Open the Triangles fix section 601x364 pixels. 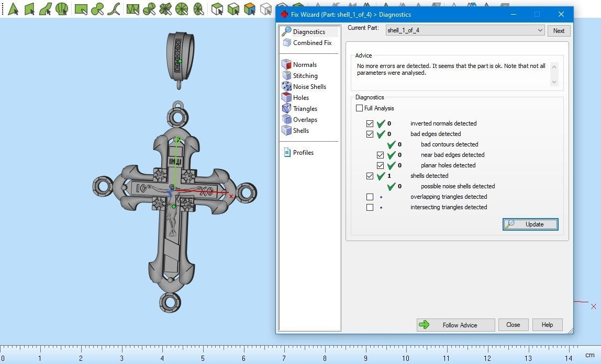305,109
